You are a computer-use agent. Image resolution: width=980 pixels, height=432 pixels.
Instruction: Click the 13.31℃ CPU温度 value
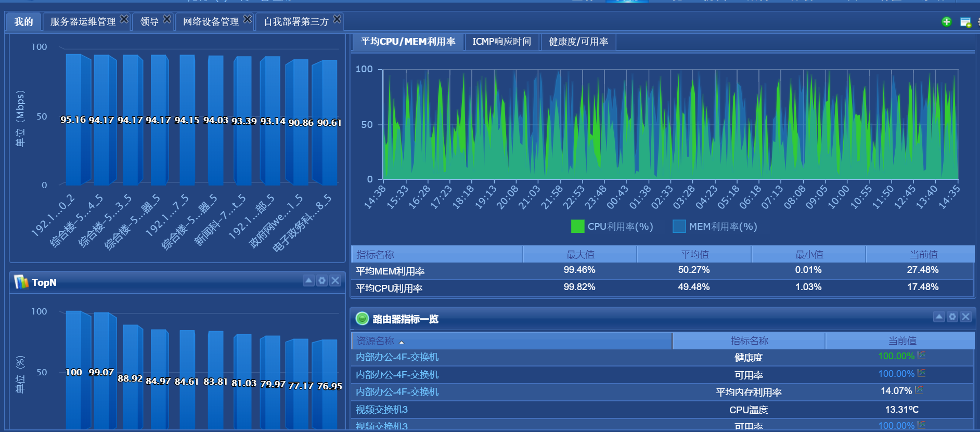point(902,410)
